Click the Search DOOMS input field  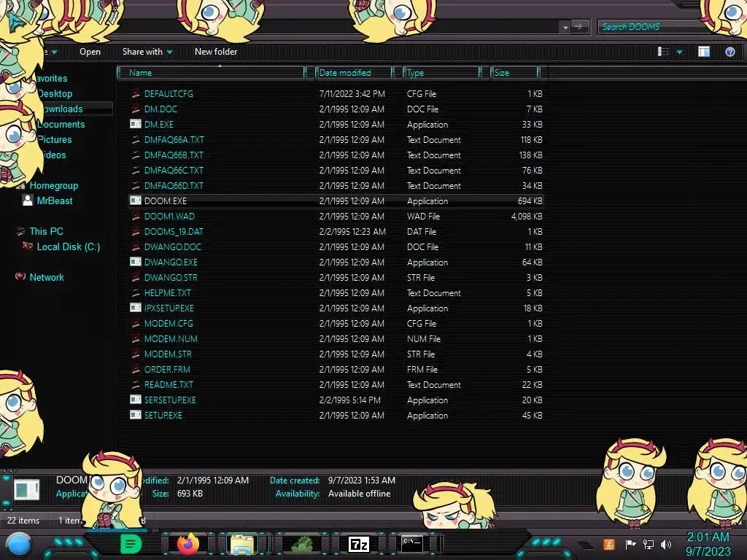point(650,27)
